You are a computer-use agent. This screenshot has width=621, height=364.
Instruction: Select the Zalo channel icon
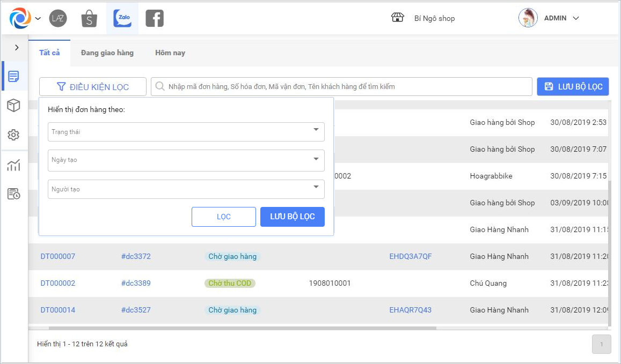coord(122,18)
